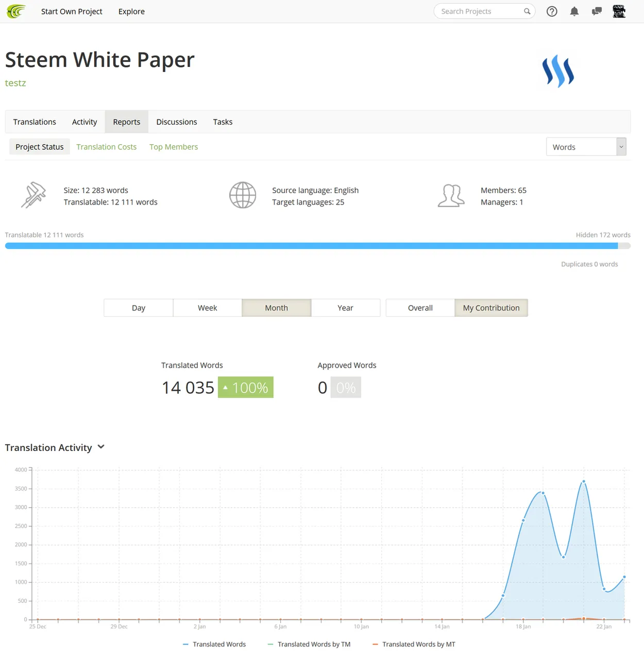Switch to Overall statistics

pyautogui.click(x=420, y=308)
